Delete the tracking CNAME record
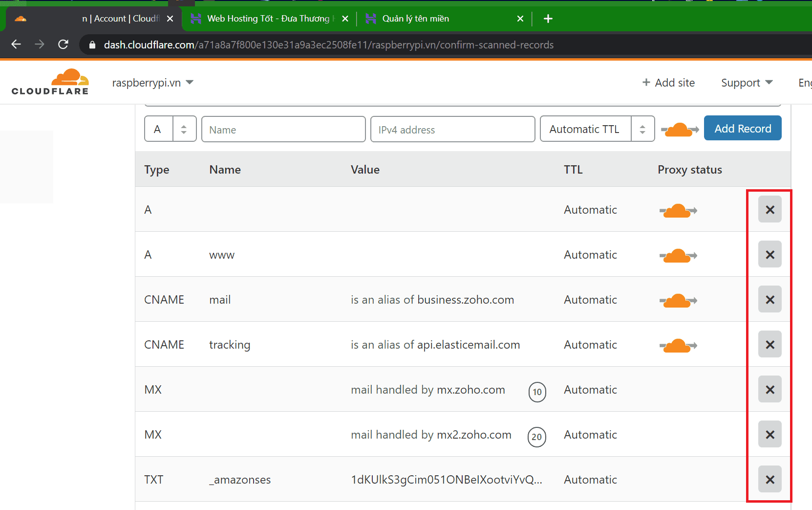The image size is (812, 510). (769, 344)
